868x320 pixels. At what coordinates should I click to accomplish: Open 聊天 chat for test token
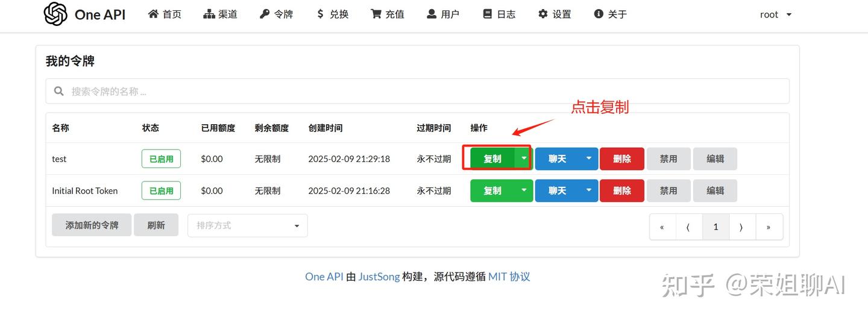pyautogui.click(x=558, y=158)
